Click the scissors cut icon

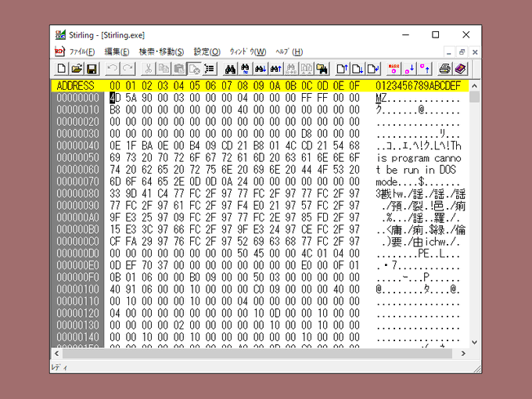pyautogui.click(x=149, y=69)
